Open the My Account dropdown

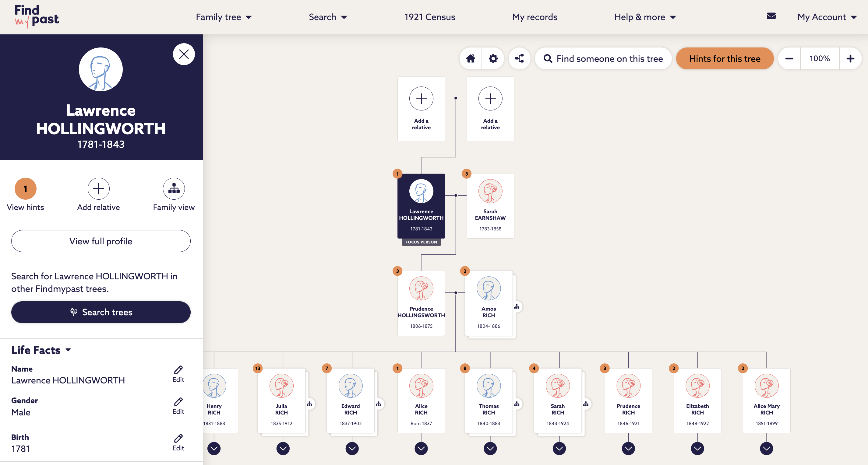827,17
